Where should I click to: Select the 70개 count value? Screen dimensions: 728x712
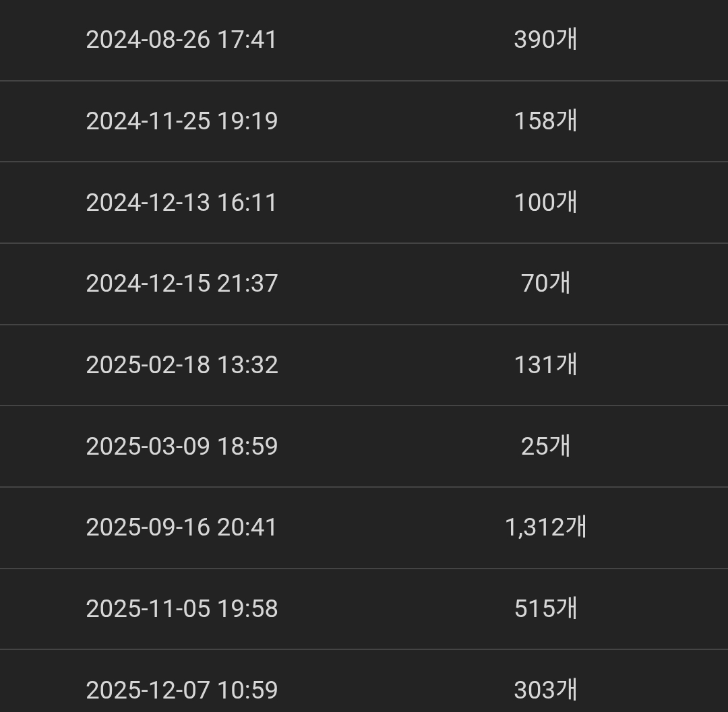545,284
